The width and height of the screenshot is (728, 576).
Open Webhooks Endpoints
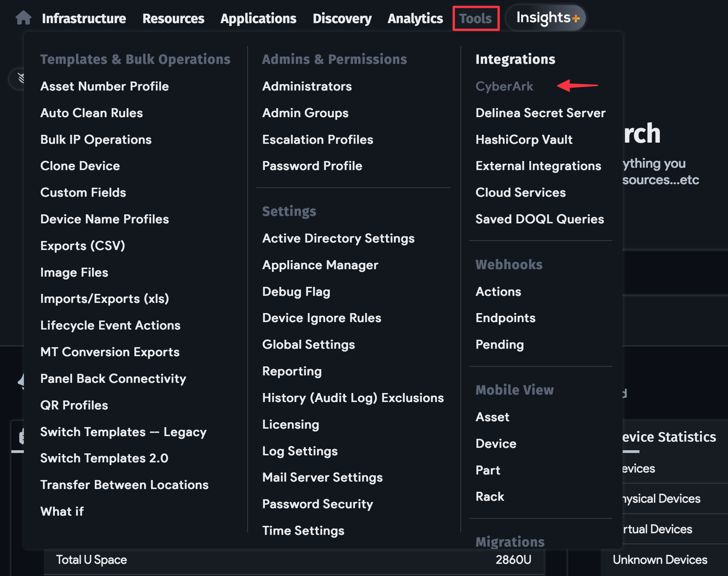[x=505, y=318]
